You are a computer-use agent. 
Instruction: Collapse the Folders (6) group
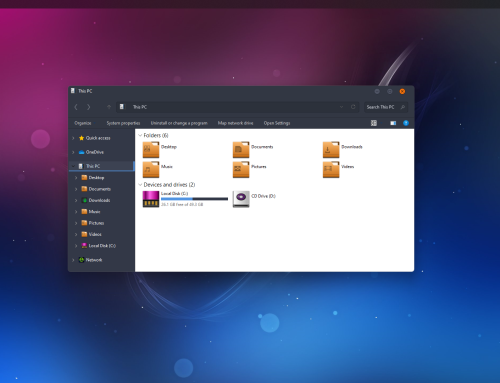point(140,135)
